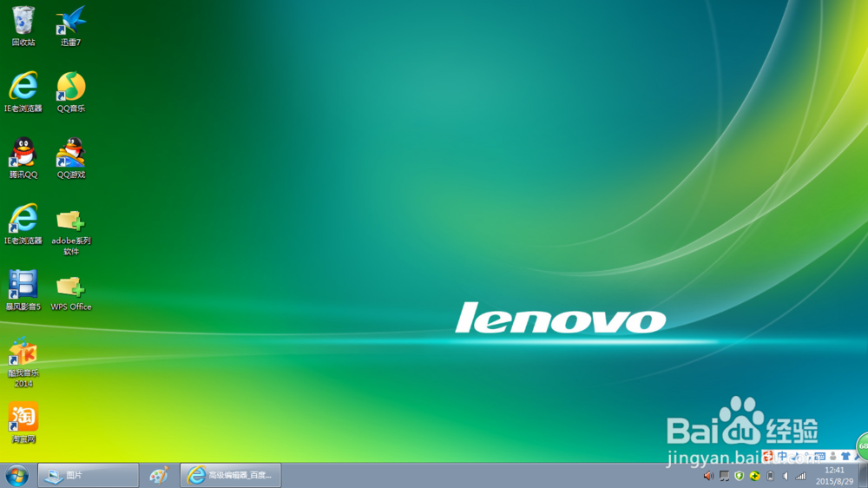Click the Show Desktop strip after the clock
The height and width of the screenshot is (488, 868).
click(863, 476)
